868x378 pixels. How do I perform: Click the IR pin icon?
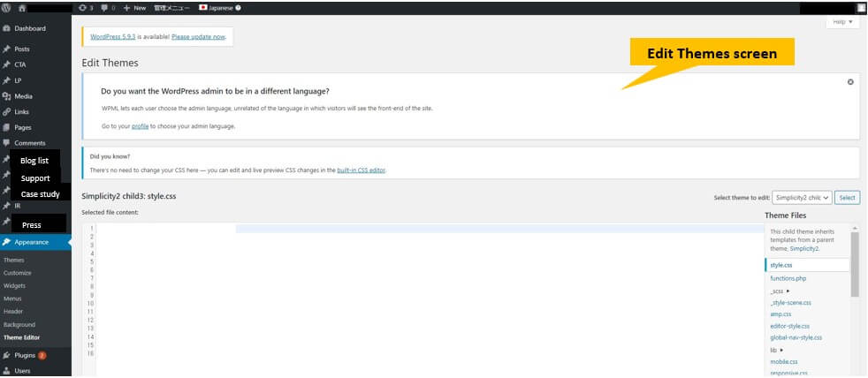pos(7,205)
